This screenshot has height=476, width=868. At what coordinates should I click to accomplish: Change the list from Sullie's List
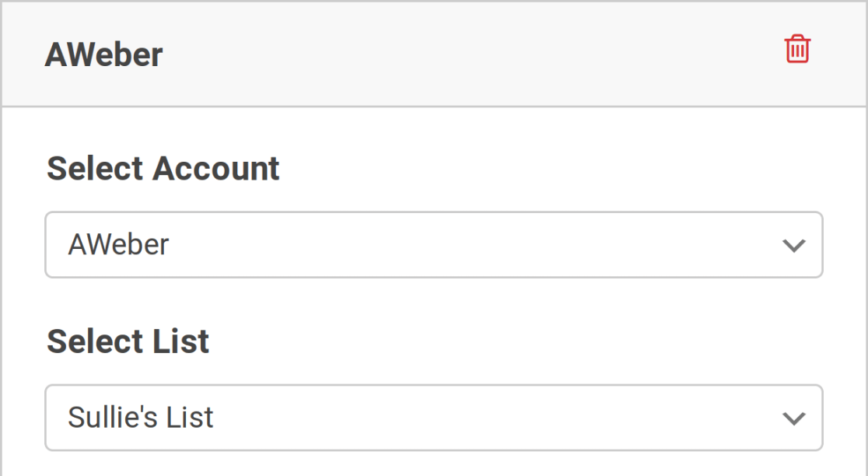(433, 418)
